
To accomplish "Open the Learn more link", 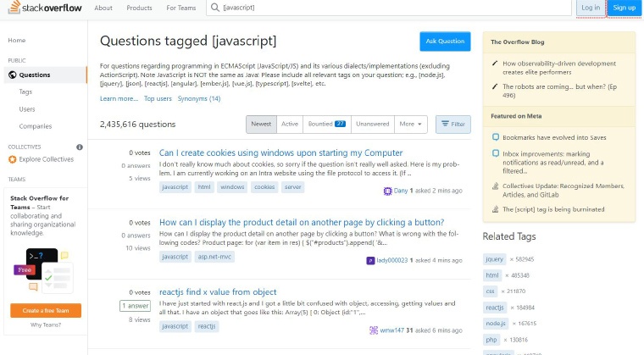I will click(119, 98).
